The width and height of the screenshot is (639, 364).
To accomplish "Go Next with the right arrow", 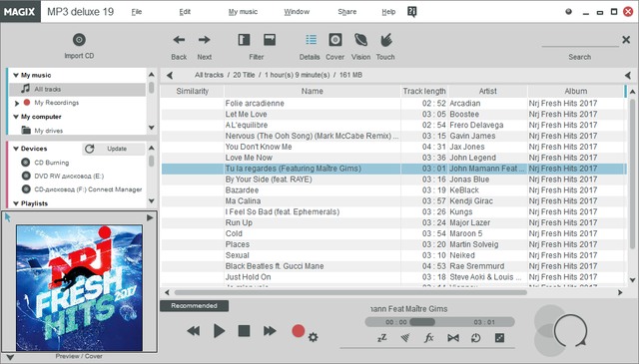I will click(x=204, y=40).
